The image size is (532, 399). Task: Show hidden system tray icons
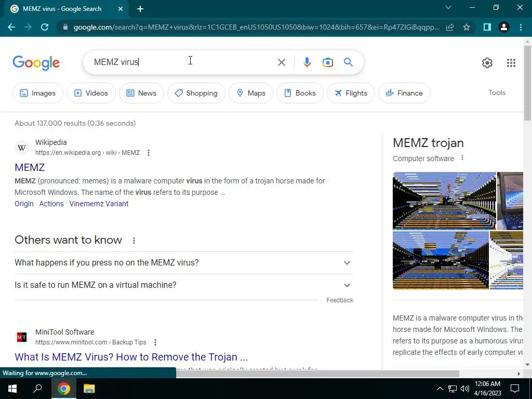point(440,389)
